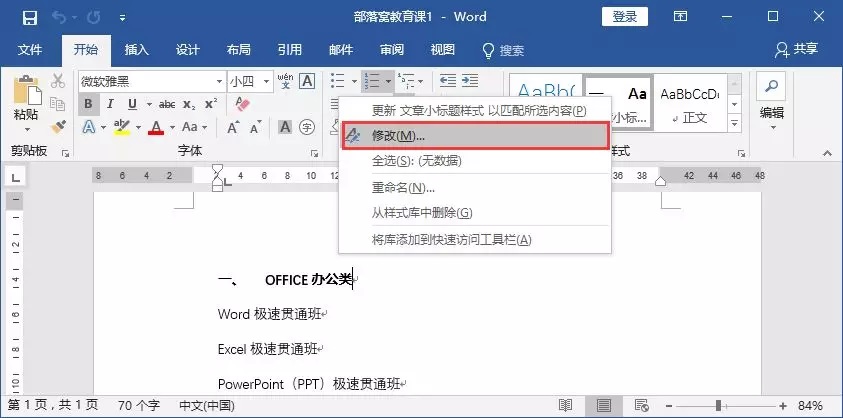Click the Shrink Font icon
Viewport: 843px width, 418px height.
(x=255, y=127)
